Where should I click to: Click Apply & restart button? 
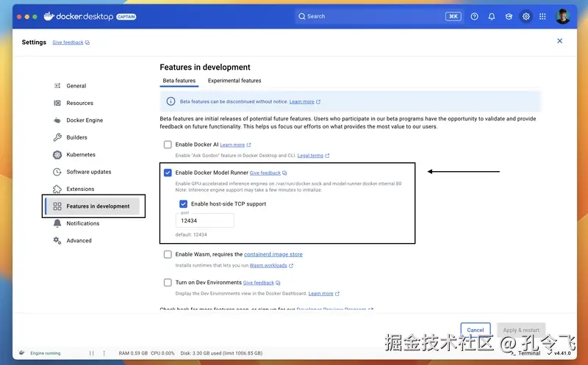(521, 330)
